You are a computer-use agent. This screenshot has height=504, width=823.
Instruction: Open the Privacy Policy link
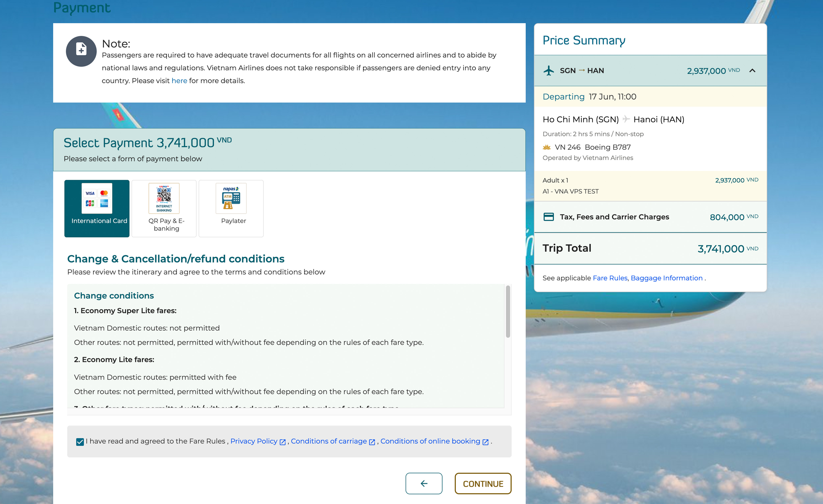tap(254, 441)
